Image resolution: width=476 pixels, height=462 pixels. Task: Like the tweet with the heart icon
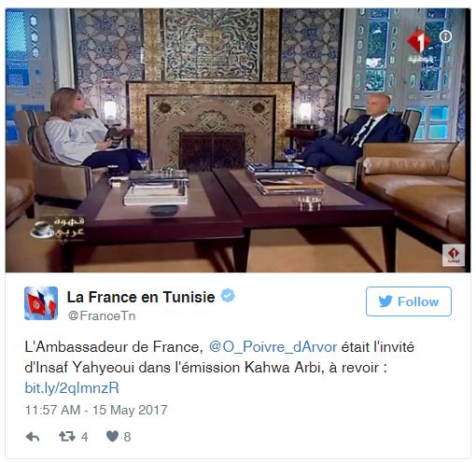point(112,437)
